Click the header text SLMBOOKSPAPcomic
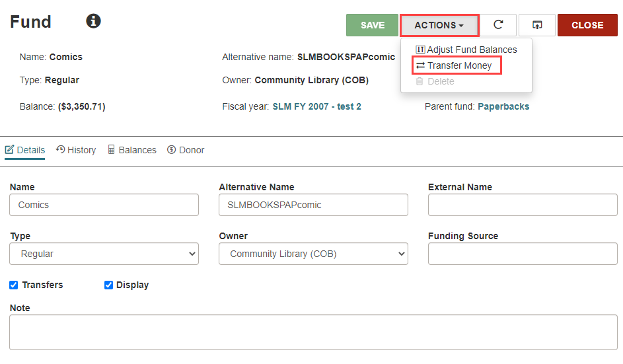Viewport: 623px width, 364px height. tap(346, 57)
